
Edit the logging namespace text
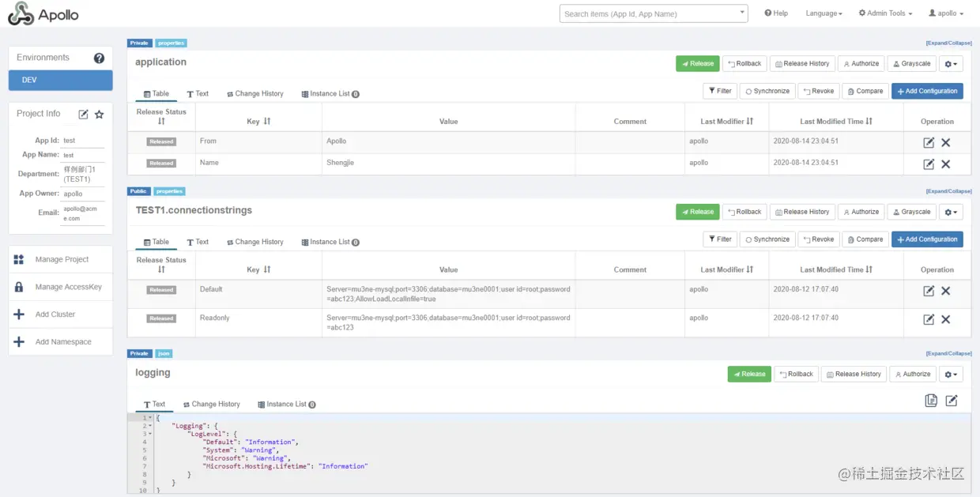952,401
